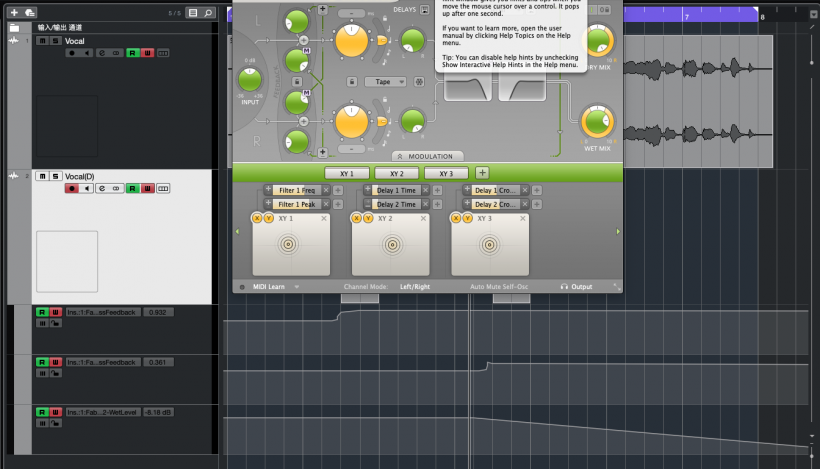Viewport: 820px width, 469px height.
Task: Close the XY 3 controller
Action: (x=522, y=218)
